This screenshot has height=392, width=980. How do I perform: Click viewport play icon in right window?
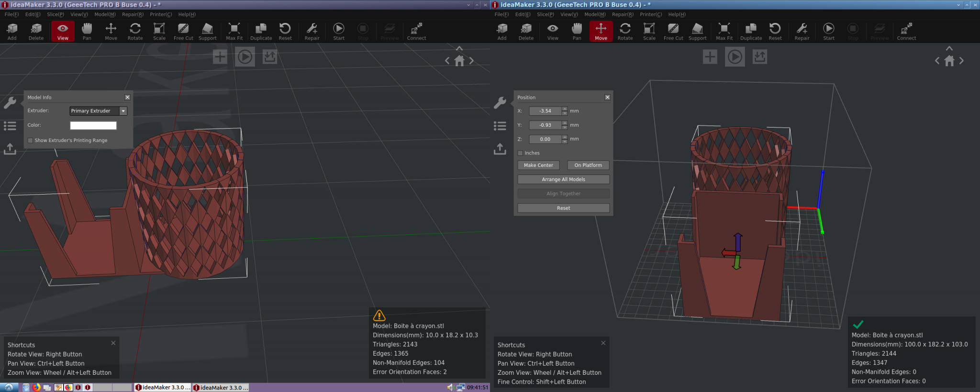coord(735,57)
